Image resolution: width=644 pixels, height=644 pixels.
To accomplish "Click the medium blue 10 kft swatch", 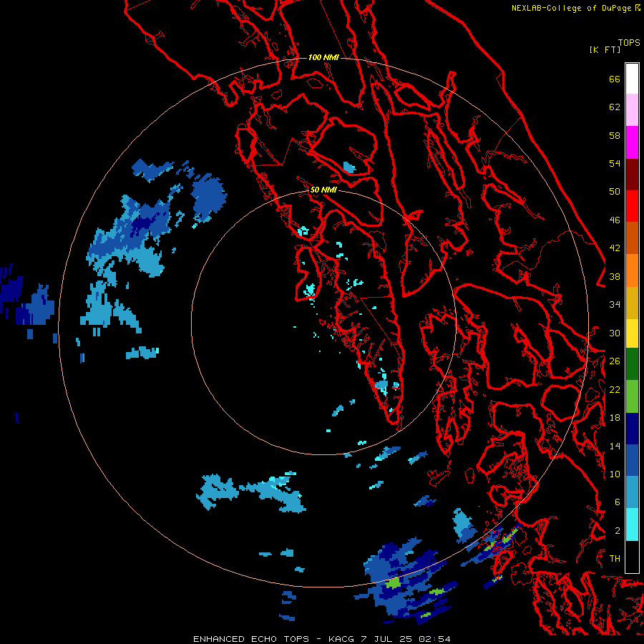I will point(632,461).
